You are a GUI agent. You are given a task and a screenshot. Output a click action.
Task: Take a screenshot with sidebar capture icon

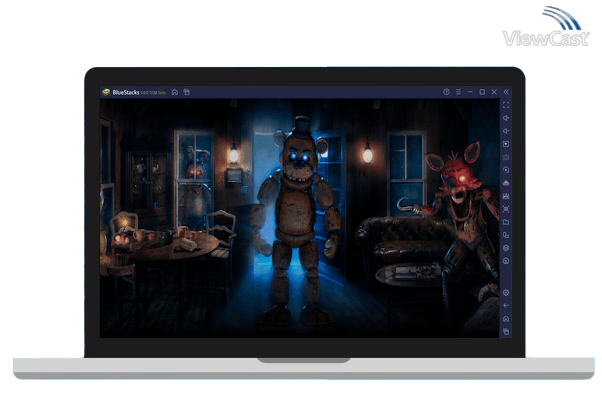click(506, 209)
